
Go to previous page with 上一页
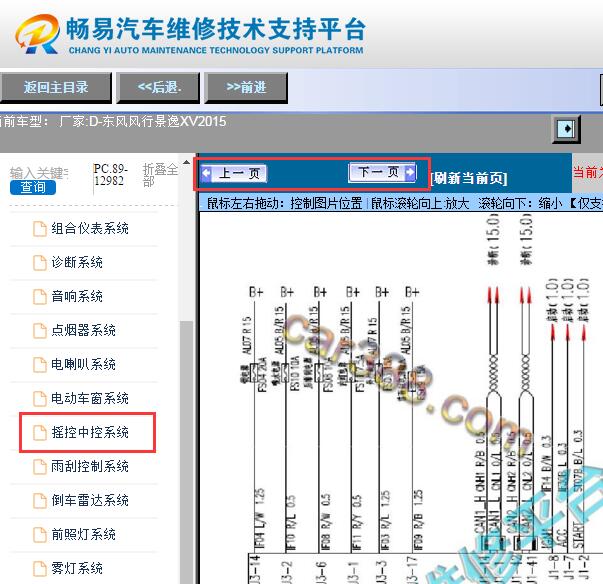[x=234, y=173]
